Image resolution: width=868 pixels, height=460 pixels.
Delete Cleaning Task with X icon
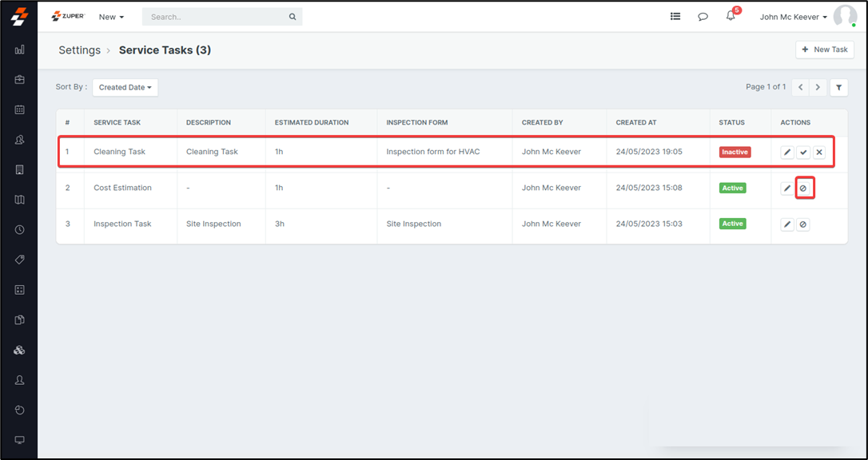point(819,152)
